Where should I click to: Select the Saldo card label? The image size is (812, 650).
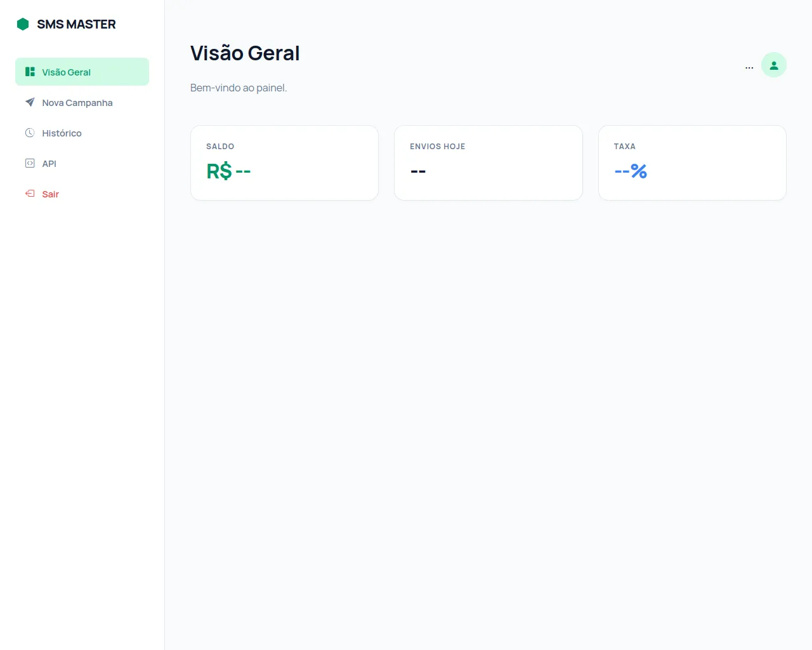(220, 147)
